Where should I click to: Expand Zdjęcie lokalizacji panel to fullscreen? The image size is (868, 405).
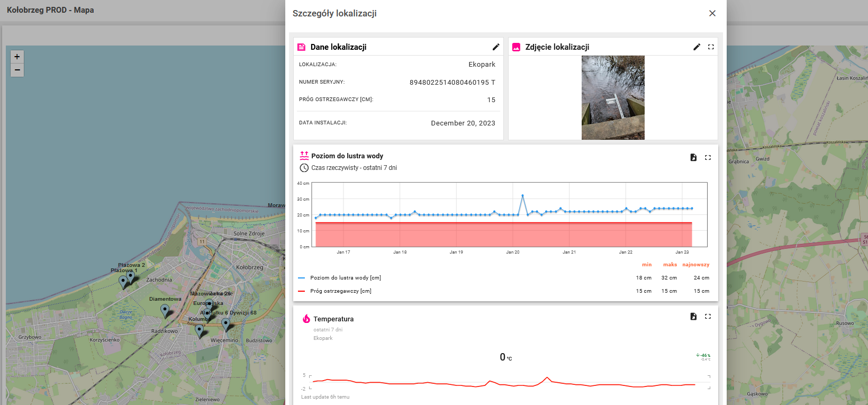click(711, 47)
